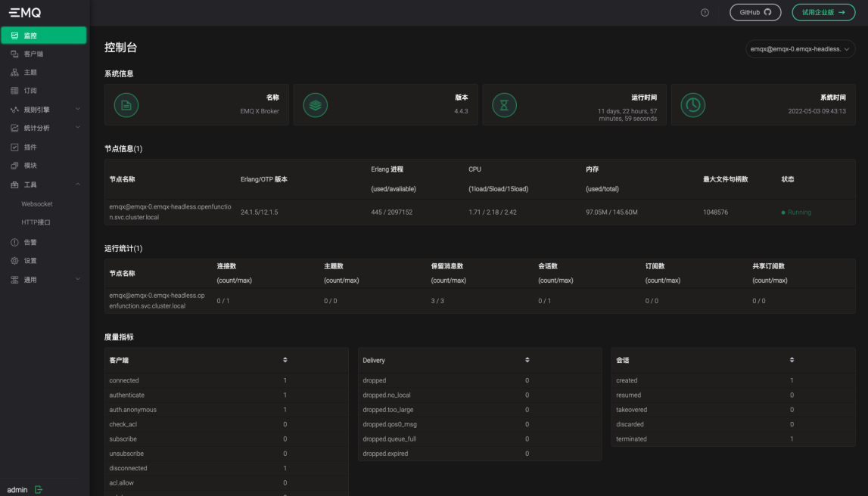The image size is (868, 496).
Task: Click the help question-mark icon in top bar
Action: (x=705, y=12)
